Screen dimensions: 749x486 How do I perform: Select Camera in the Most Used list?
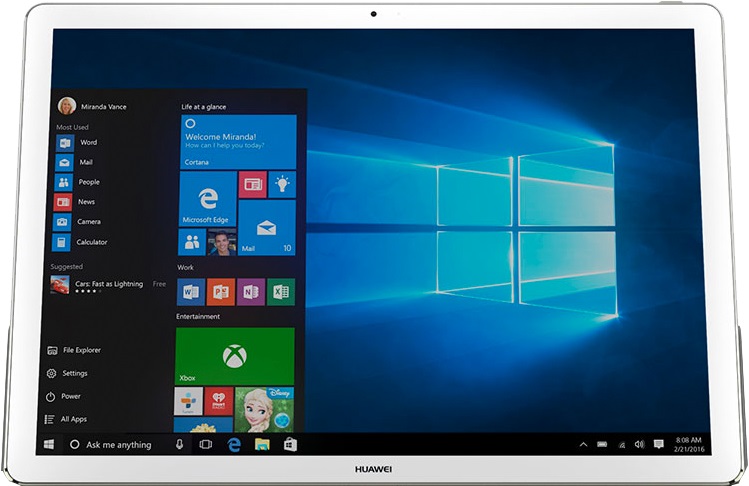88,222
